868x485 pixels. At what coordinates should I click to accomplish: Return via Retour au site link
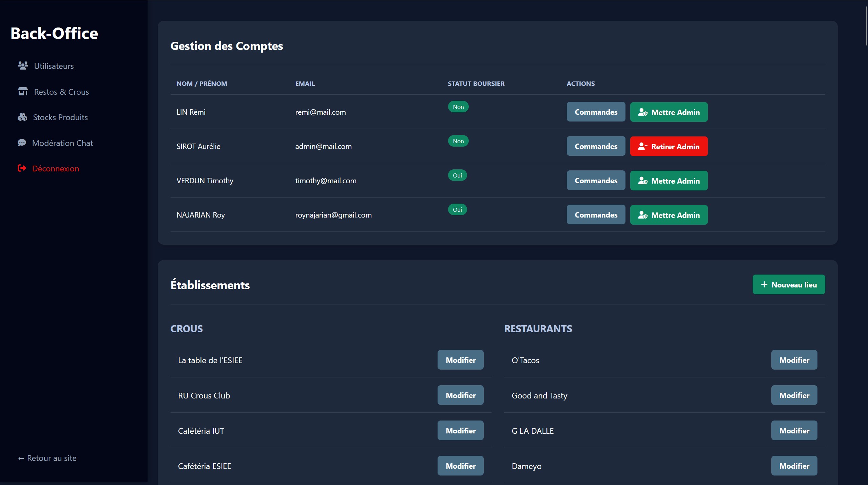[x=47, y=458]
